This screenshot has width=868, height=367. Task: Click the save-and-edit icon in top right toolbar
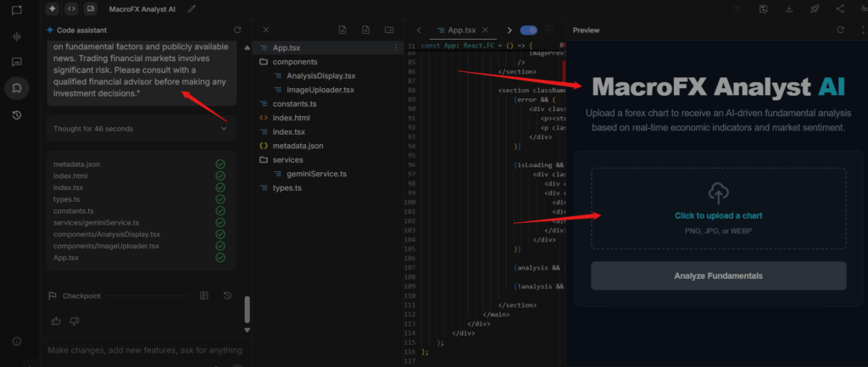point(764,8)
